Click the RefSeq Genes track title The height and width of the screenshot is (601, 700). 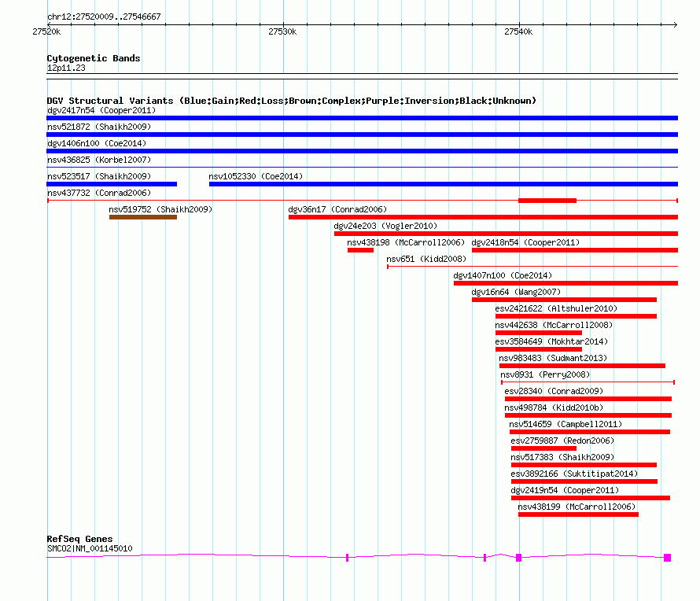coord(80,539)
